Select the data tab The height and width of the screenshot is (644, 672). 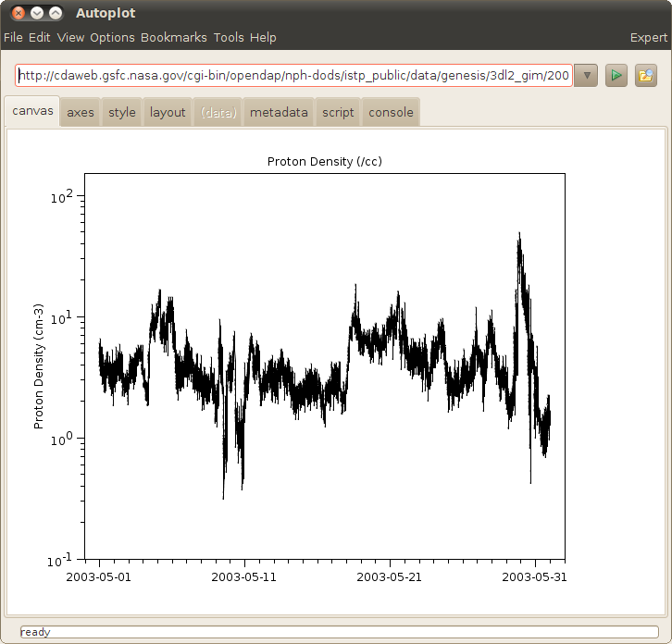click(x=218, y=113)
